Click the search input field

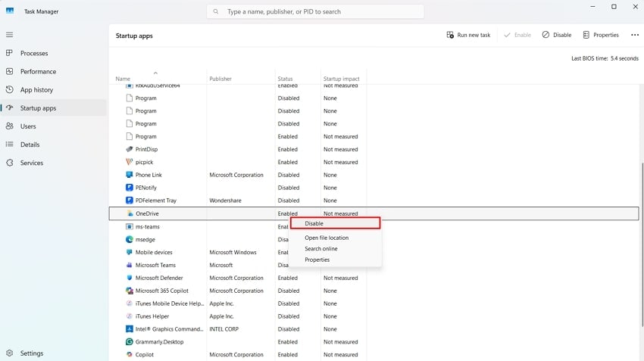click(x=315, y=11)
